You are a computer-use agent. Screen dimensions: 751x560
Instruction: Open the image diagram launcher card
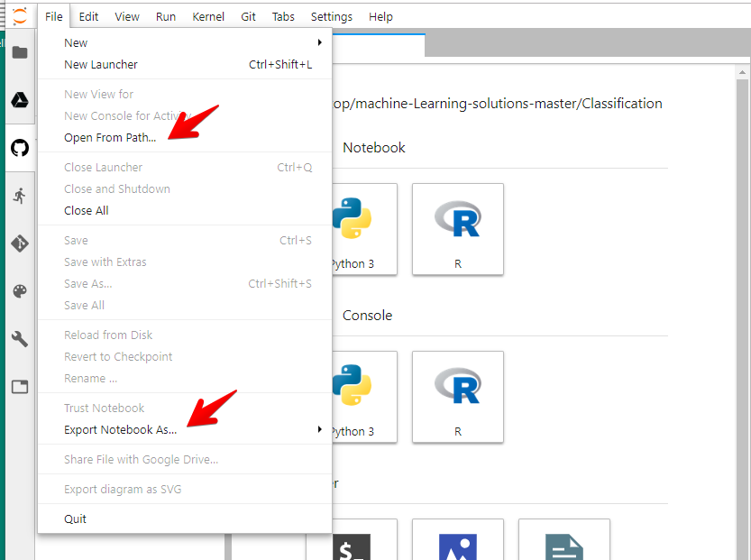pos(457,539)
